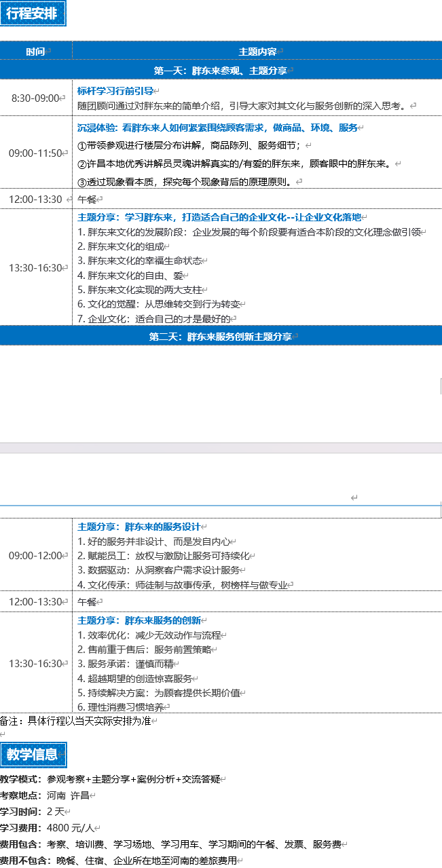This screenshot has width=442, height=868.
Task: Click the first 13:30-16:30 time cell
Action: [x=36, y=267]
